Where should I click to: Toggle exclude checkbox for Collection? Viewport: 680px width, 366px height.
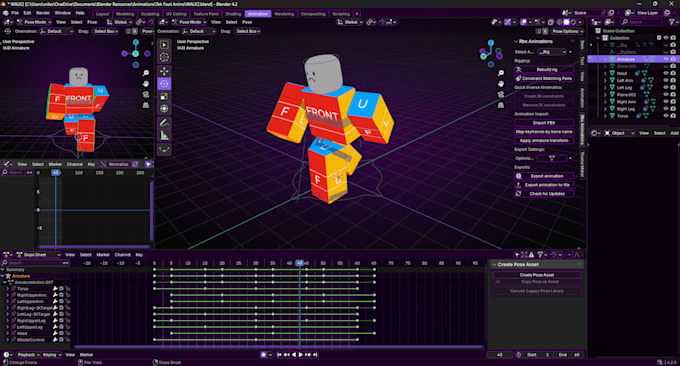coord(659,38)
